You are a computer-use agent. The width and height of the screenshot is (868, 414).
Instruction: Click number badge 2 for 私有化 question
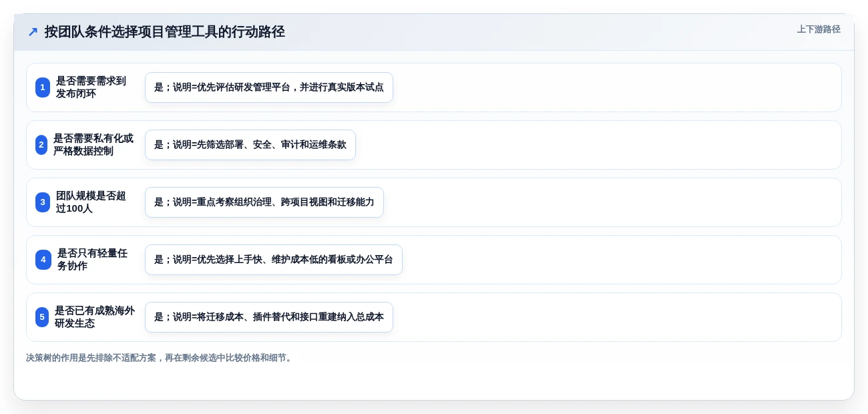tap(41, 145)
